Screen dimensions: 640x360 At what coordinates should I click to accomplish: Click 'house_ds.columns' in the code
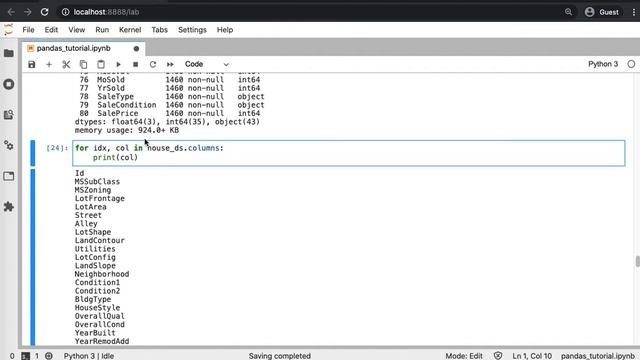point(184,148)
